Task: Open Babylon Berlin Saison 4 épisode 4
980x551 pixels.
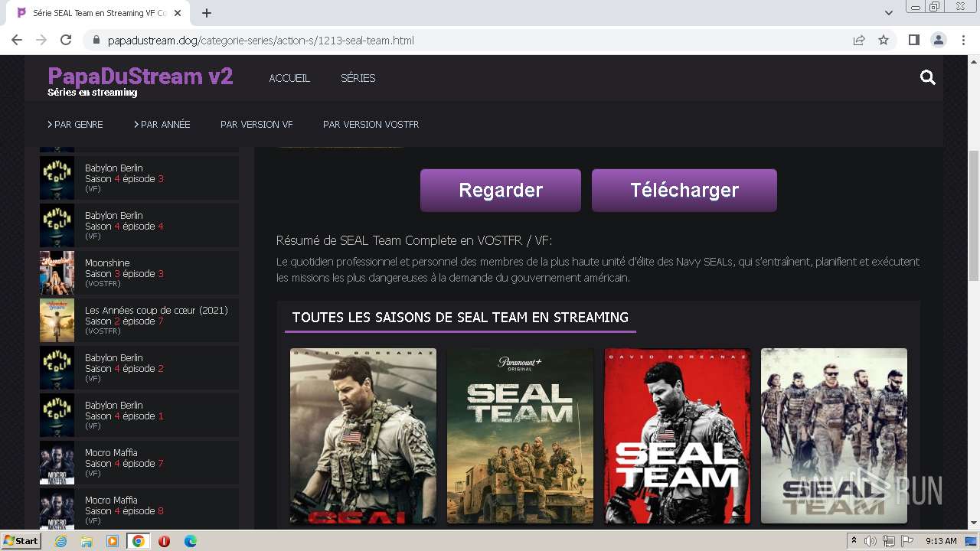Action: tap(139, 225)
